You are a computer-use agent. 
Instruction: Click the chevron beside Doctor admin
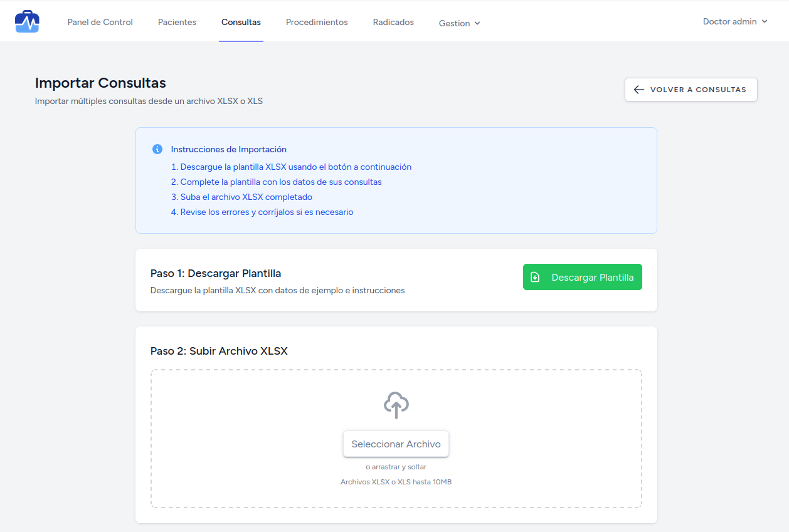[x=765, y=21]
